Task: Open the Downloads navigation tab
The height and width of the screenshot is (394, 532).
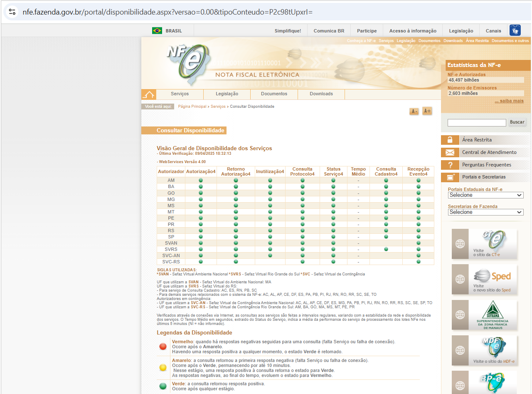Action: pyautogui.click(x=321, y=94)
